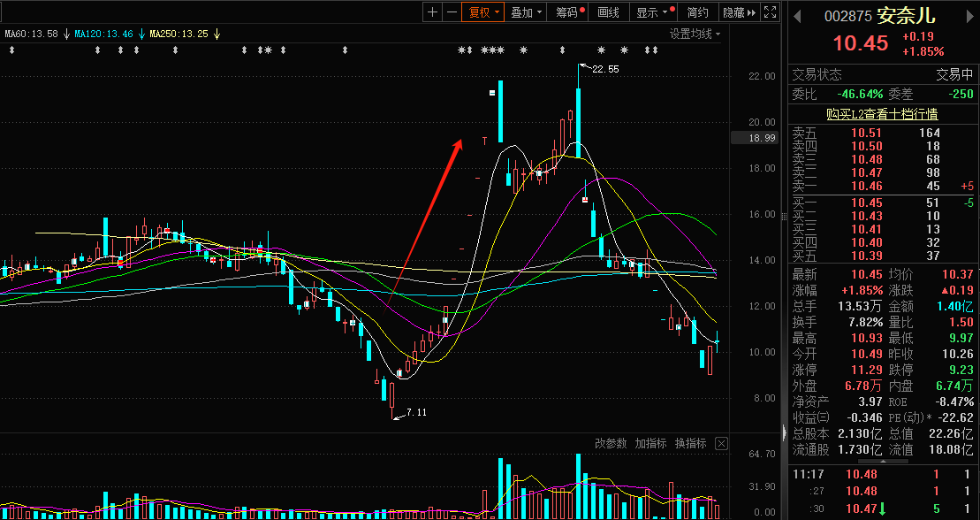The width and height of the screenshot is (980, 520).
Task: Expand the 显示 display options dropdown
Action: click(x=652, y=11)
